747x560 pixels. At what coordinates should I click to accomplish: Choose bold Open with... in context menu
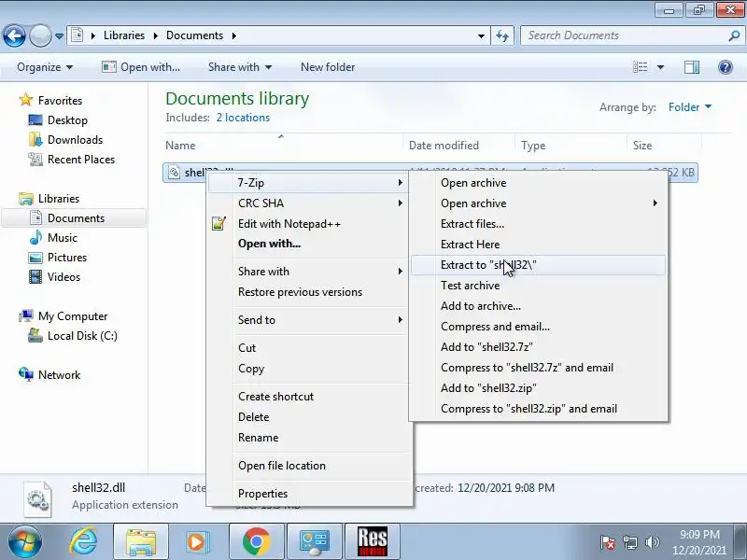[x=308, y=244]
